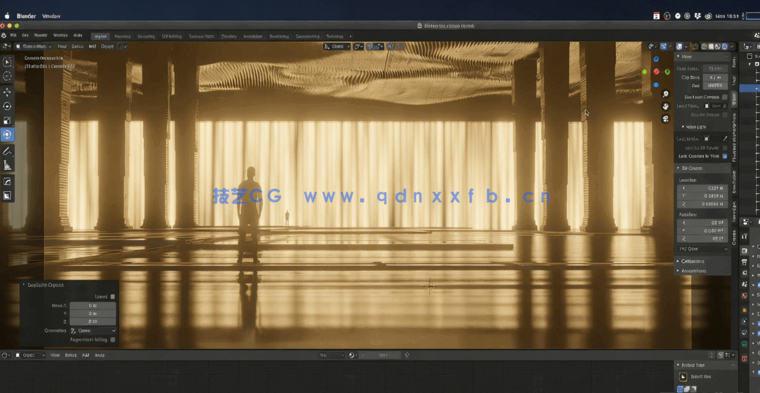This screenshot has width=760, height=393.
Task: Select the Rotate tool
Action: tap(7, 106)
